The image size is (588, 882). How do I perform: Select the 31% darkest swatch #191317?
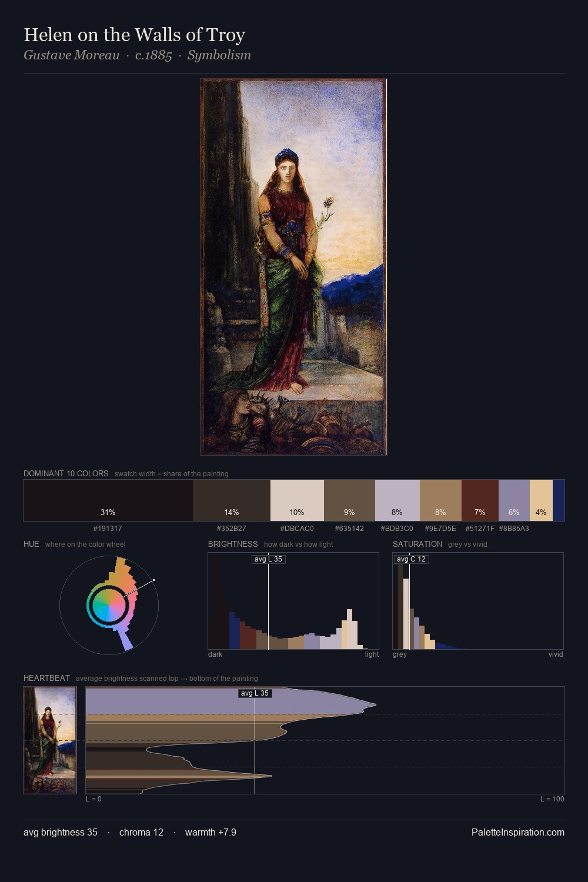click(x=108, y=500)
